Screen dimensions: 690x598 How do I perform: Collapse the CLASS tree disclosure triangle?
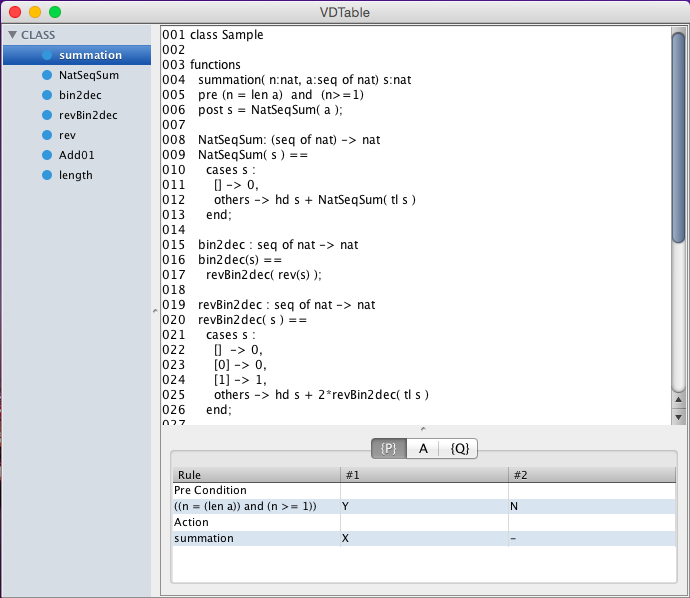coord(12,35)
